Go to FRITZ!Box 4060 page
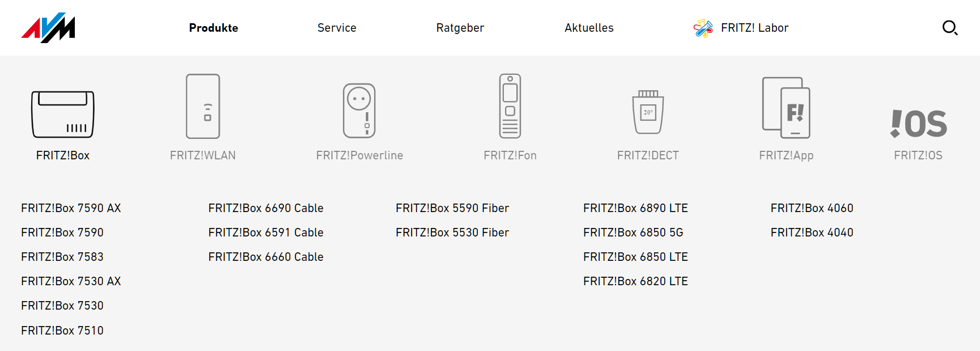Image resolution: width=980 pixels, height=351 pixels. pos(812,208)
